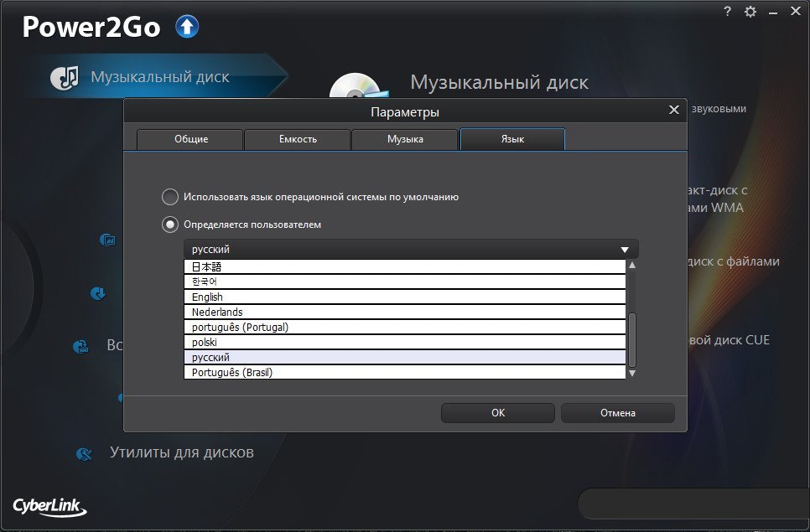Choose Português (Brasil) from the list
Image resolution: width=810 pixels, height=532 pixels.
405,372
